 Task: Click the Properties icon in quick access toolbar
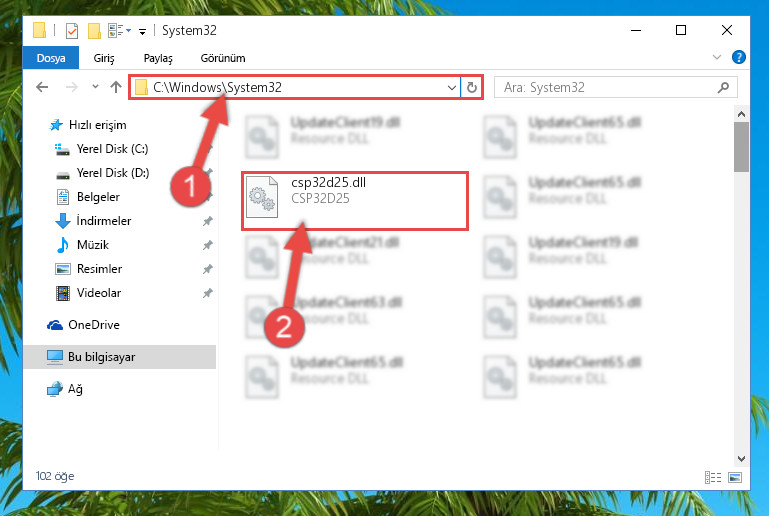(x=72, y=30)
